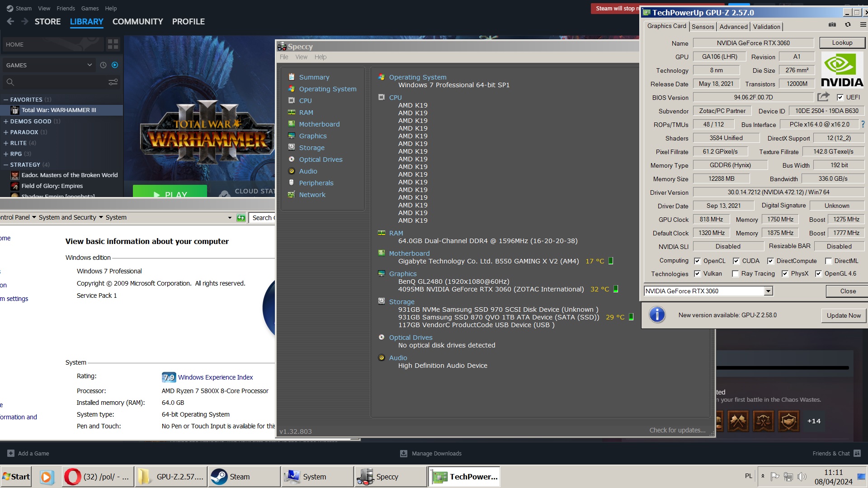The width and height of the screenshot is (868, 488).
Task: Click the Lookup button in GPU-Z
Action: tap(842, 43)
